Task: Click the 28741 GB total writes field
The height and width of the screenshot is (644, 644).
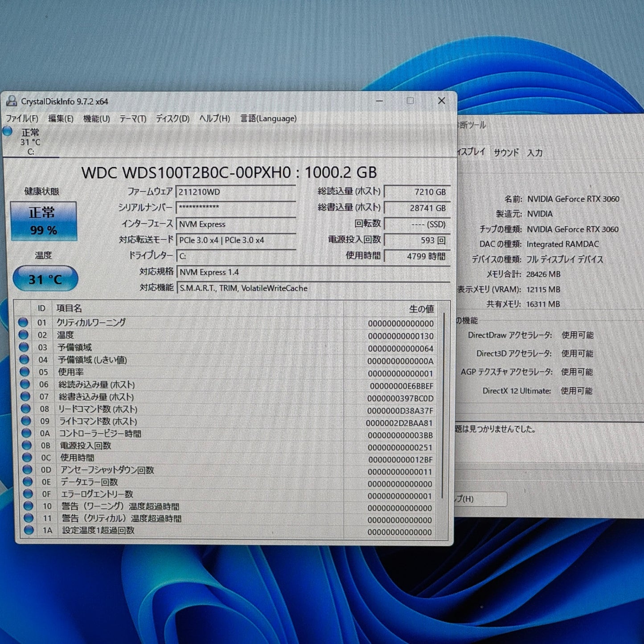Action: [x=417, y=208]
